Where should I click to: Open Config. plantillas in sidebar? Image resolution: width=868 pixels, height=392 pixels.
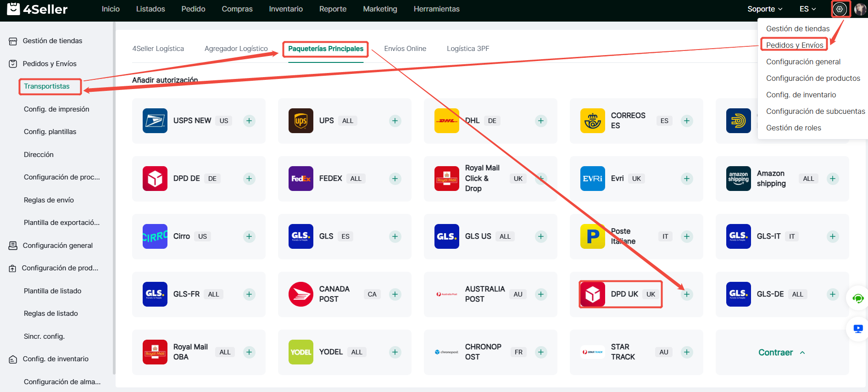pyautogui.click(x=50, y=132)
